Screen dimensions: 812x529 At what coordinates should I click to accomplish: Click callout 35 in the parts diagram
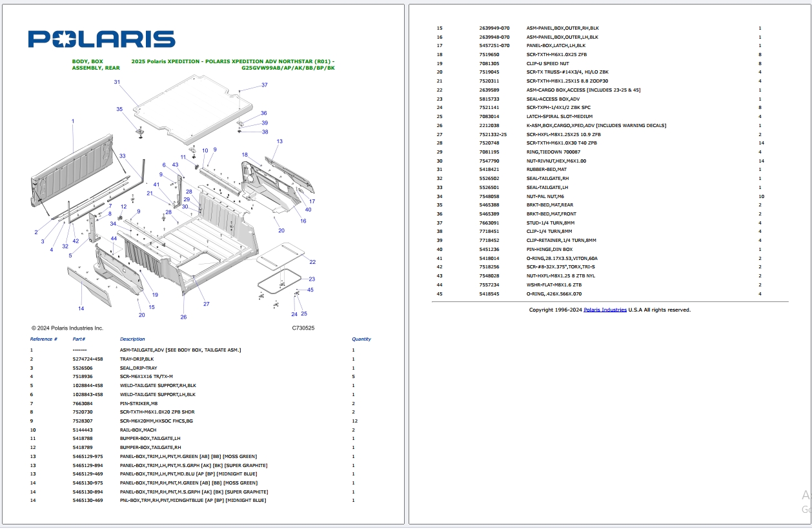pos(119,109)
